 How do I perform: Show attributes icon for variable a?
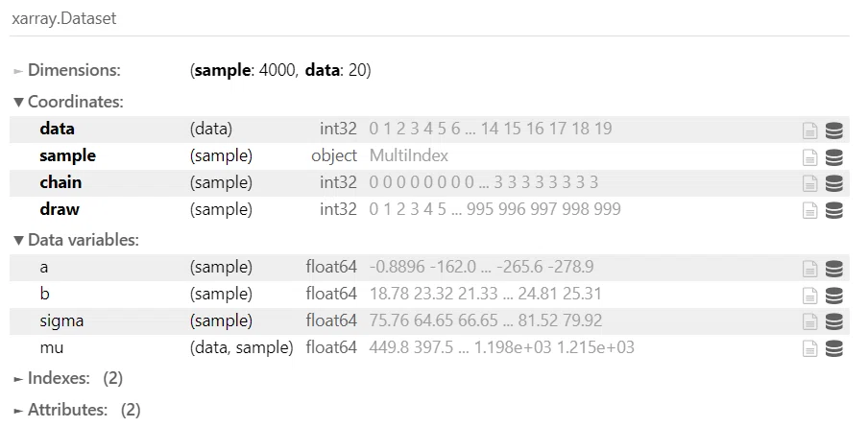(809, 269)
